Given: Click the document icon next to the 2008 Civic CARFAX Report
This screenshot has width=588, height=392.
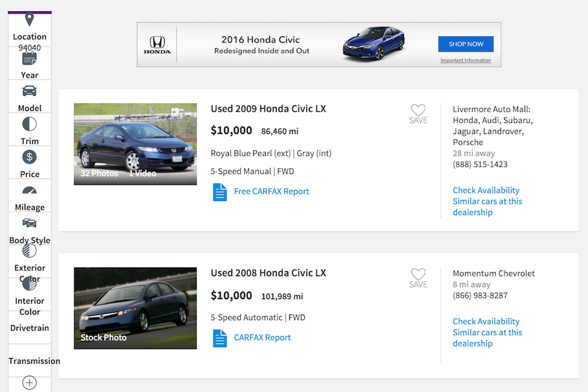Looking at the screenshot, I should coord(220,338).
